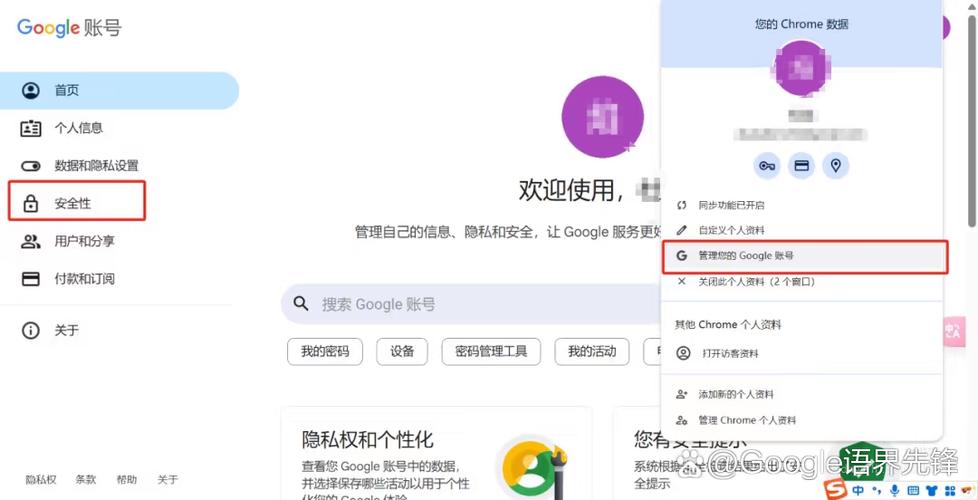The width and height of the screenshot is (978, 500).
Task: Open Chrome password manager key icon
Action: pos(767,166)
